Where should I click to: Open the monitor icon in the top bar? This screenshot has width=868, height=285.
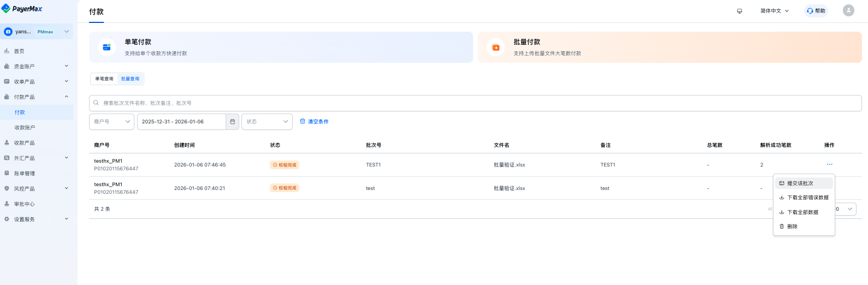(x=740, y=11)
